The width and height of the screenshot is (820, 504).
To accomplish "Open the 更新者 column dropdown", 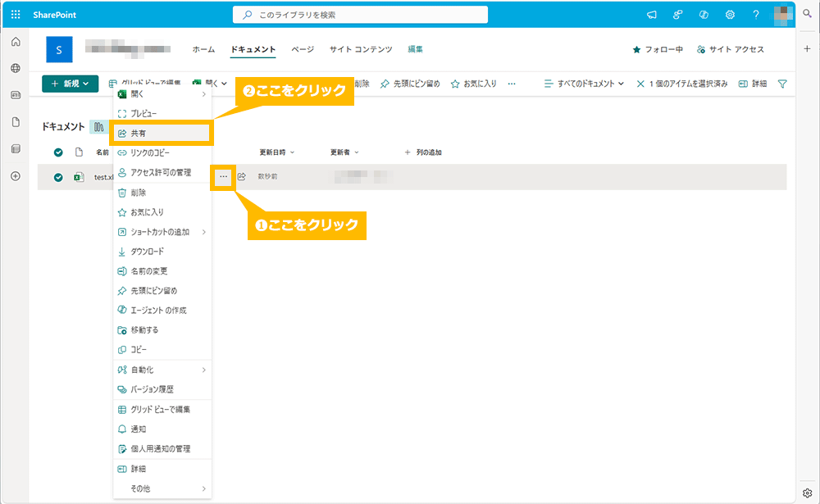I will tap(344, 152).
